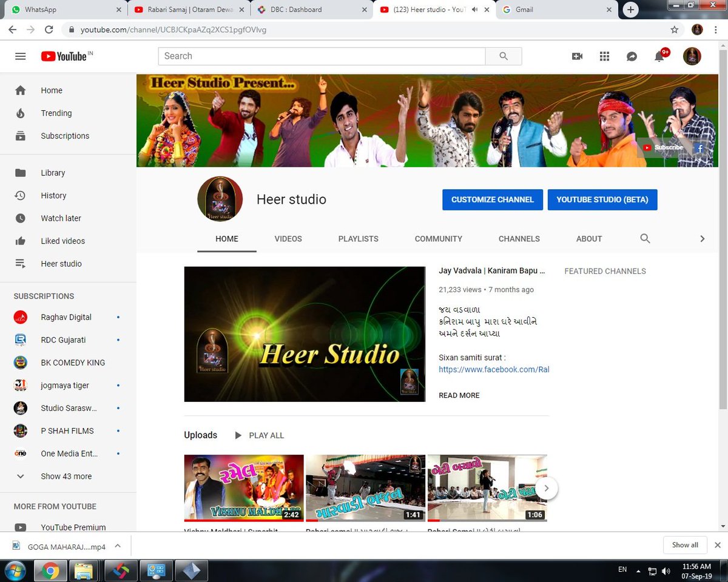Open Raghav Digital subscription
Image resolution: width=728 pixels, height=582 pixels.
pyautogui.click(x=68, y=317)
